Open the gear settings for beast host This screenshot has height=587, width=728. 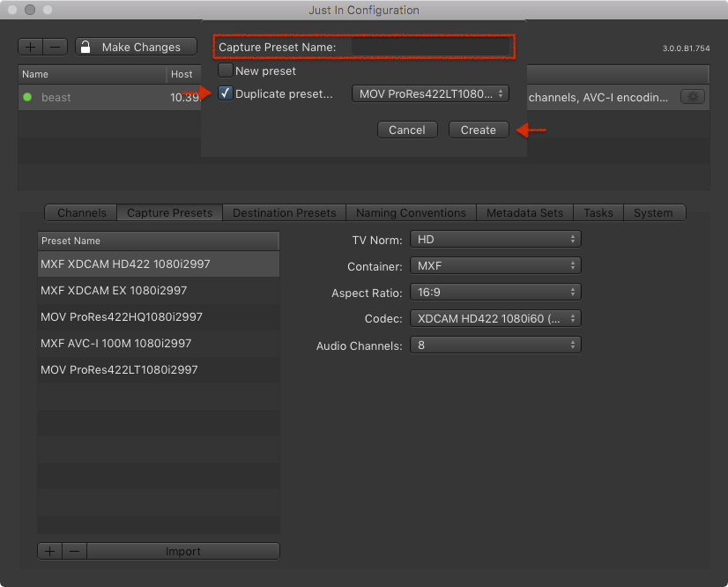[693, 97]
